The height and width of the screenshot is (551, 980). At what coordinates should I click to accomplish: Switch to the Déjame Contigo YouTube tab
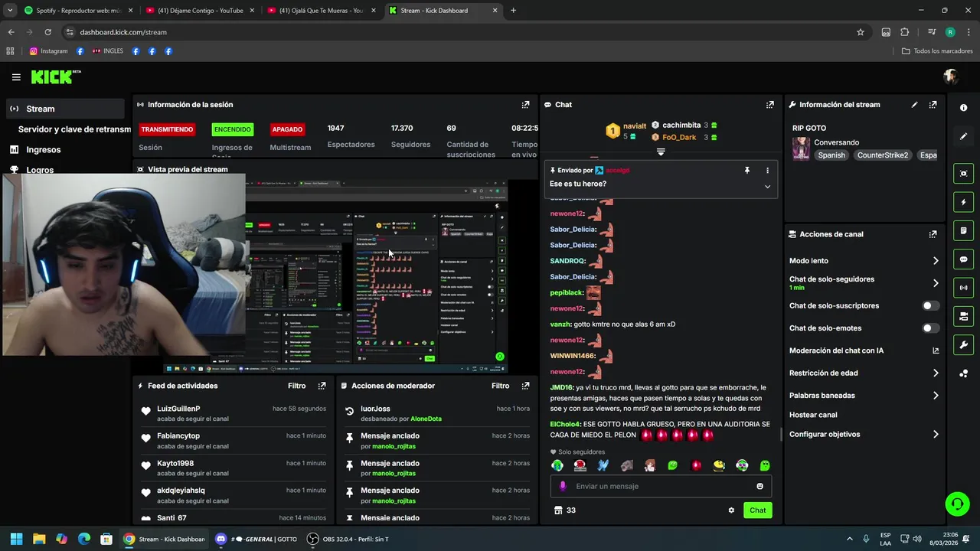coord(201,11)
